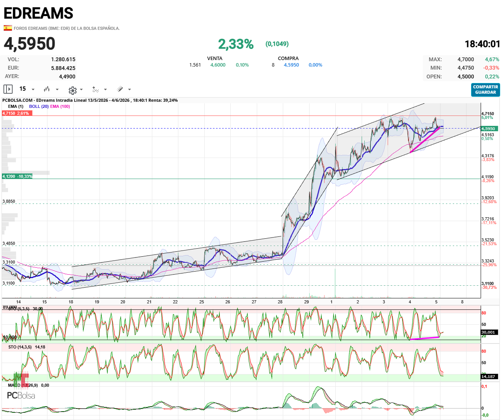Click the PCBolsa logo on the chart

pyautogui.click(x=21, y=396)
